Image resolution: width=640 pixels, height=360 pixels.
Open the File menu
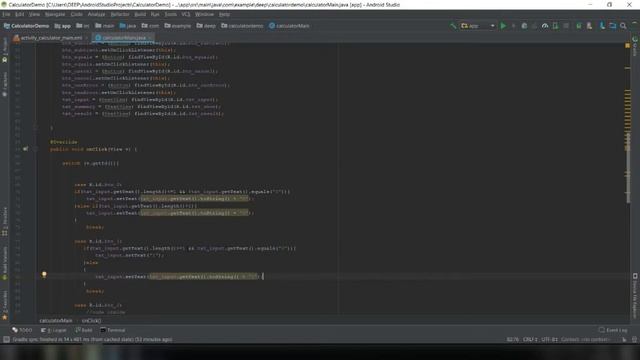click(6, 14)
